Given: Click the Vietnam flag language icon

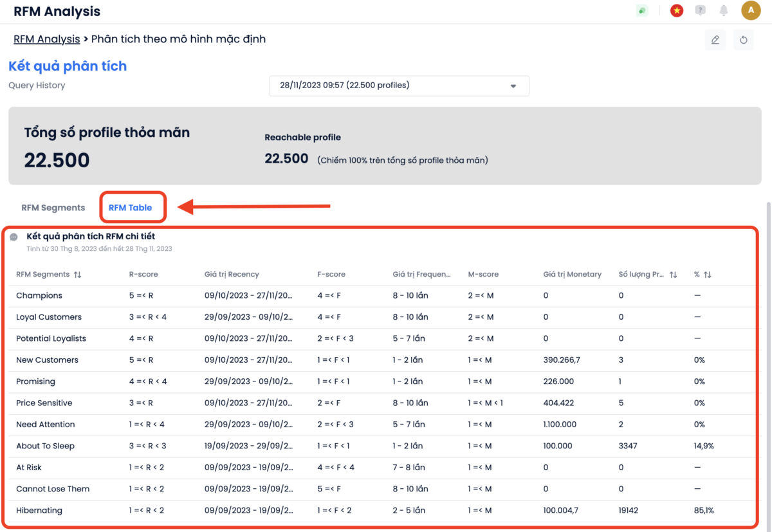Looking at the screenshot, I should (676, 11).
